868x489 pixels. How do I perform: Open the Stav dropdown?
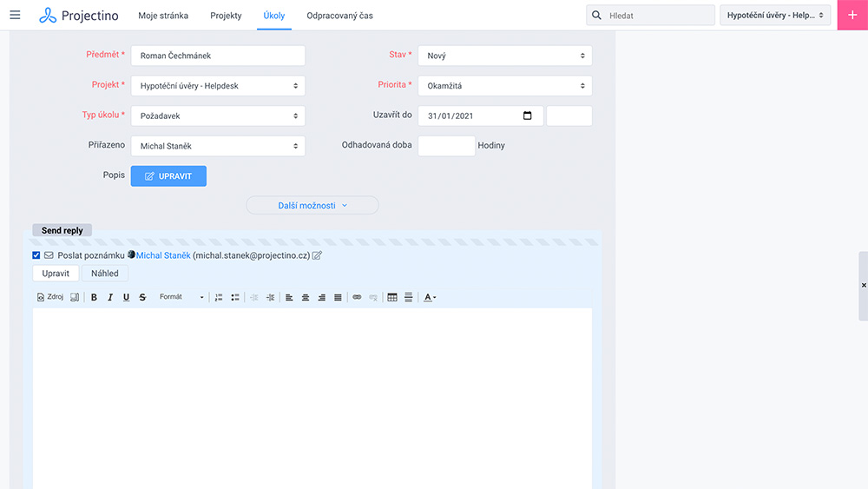pyautogui.click(x=504, y=56)
